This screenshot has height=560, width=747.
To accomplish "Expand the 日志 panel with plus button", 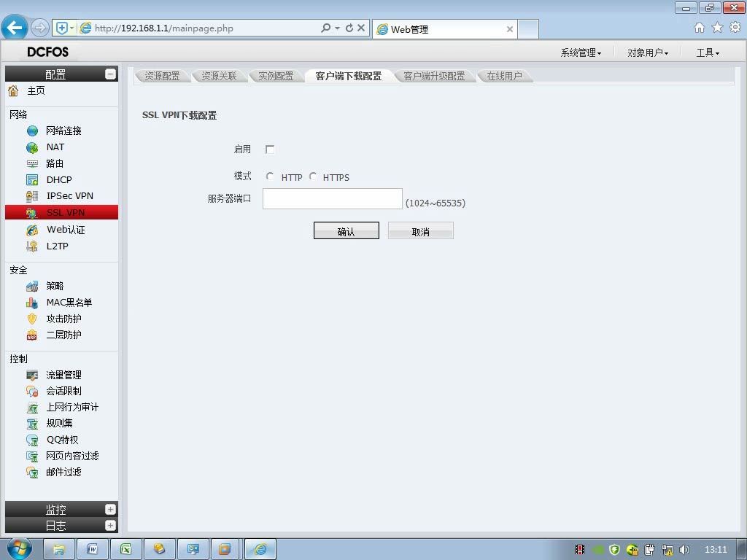I will 111,525.
